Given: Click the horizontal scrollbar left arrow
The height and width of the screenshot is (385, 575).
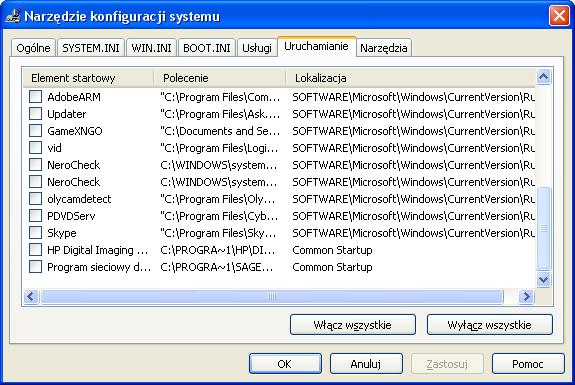Looking at the screenshot, I should (x=31, y=296).
